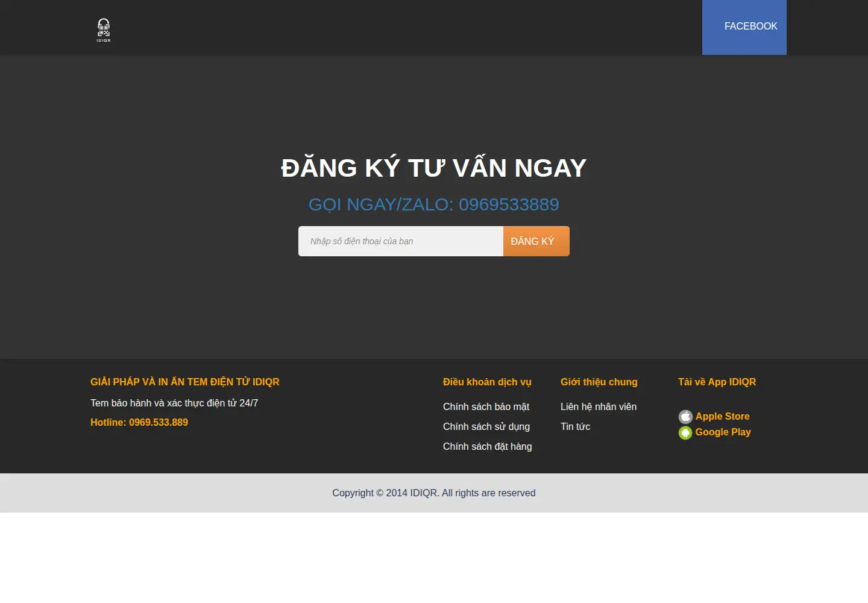Open Chính sách sử dụng link
This screenshot has width=868, height=603.
[x=486, y=426]
